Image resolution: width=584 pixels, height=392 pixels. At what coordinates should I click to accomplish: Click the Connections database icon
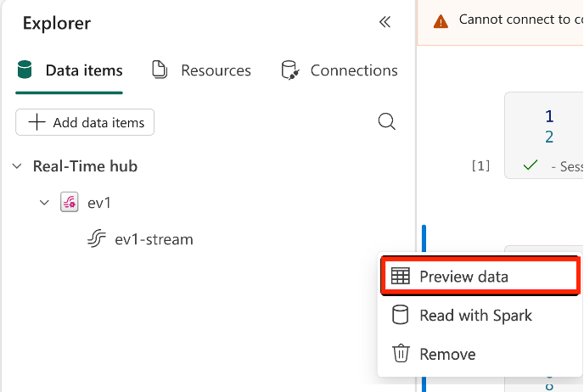[290, 70]
